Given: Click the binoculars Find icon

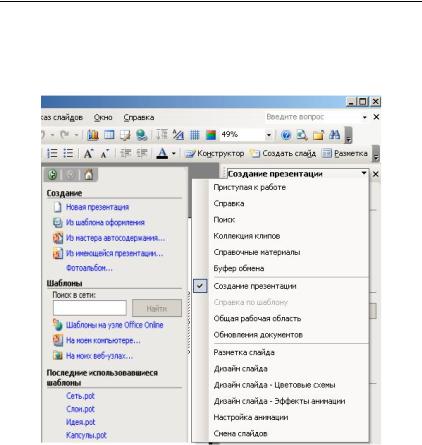Looking at the screenshot, I should 334,135.
